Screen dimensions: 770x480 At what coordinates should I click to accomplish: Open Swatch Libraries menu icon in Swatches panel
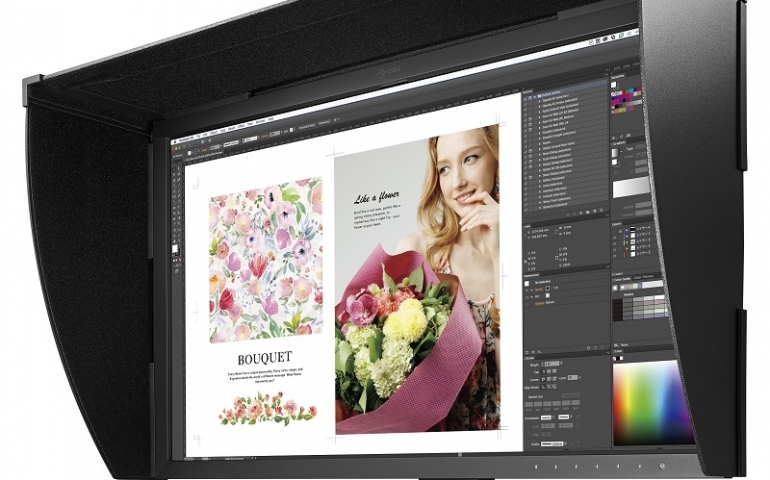[x=613, y=138]
